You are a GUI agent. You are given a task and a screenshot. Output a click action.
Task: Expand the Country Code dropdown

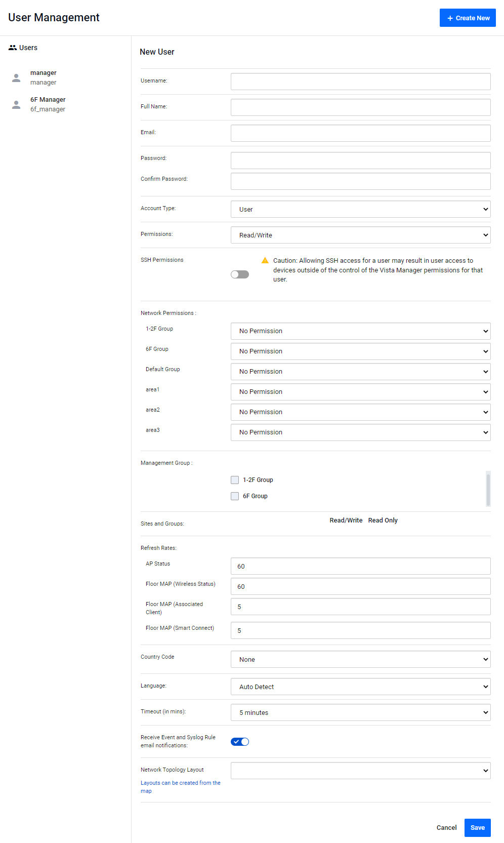360,659
